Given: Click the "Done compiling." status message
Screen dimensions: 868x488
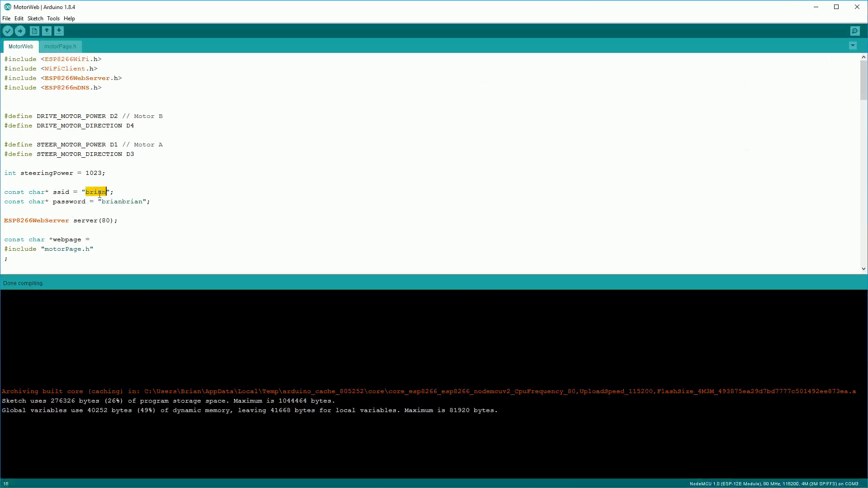Looking at the screenshot, I should [24, 283].
